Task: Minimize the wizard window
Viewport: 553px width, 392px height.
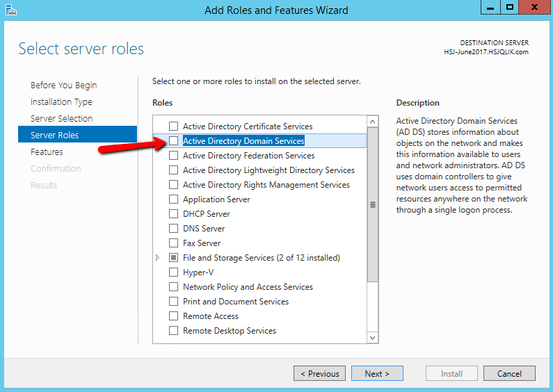Action: [490, 8]
